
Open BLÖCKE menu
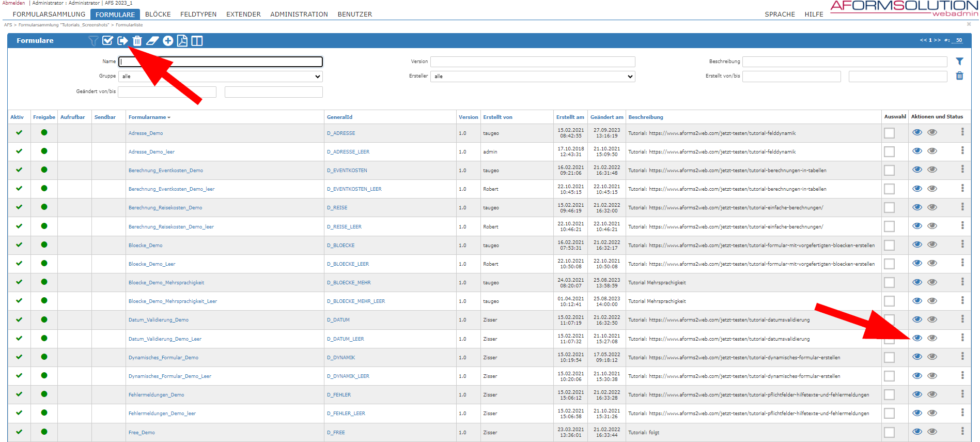tap(158, 14)
